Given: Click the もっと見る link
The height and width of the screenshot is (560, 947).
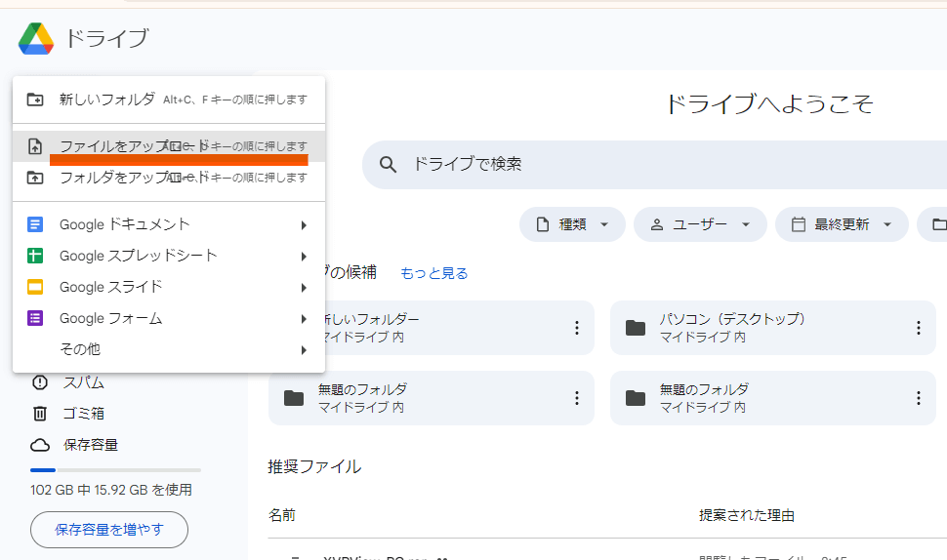Looking at the screenshot, I should [x=434, y=273].
